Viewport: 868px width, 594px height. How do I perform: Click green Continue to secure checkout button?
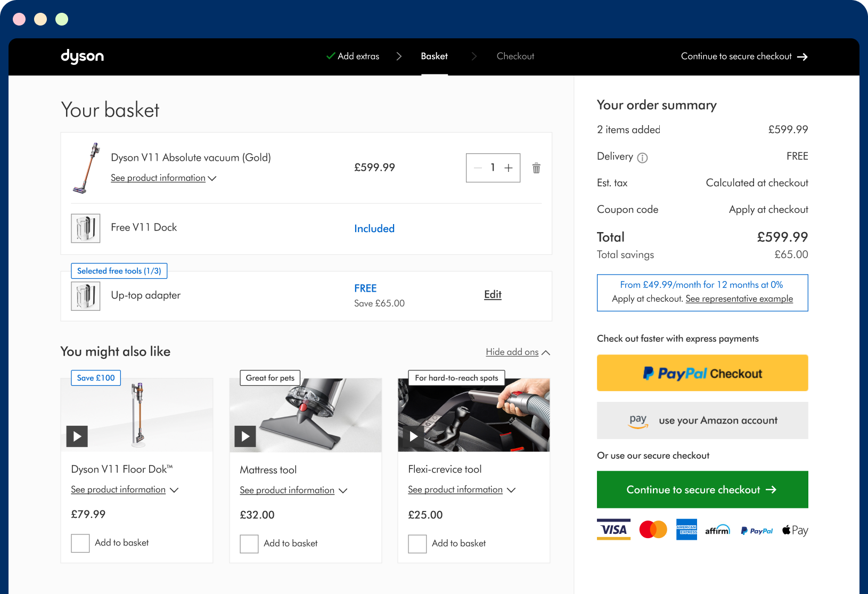pos(702,490)
